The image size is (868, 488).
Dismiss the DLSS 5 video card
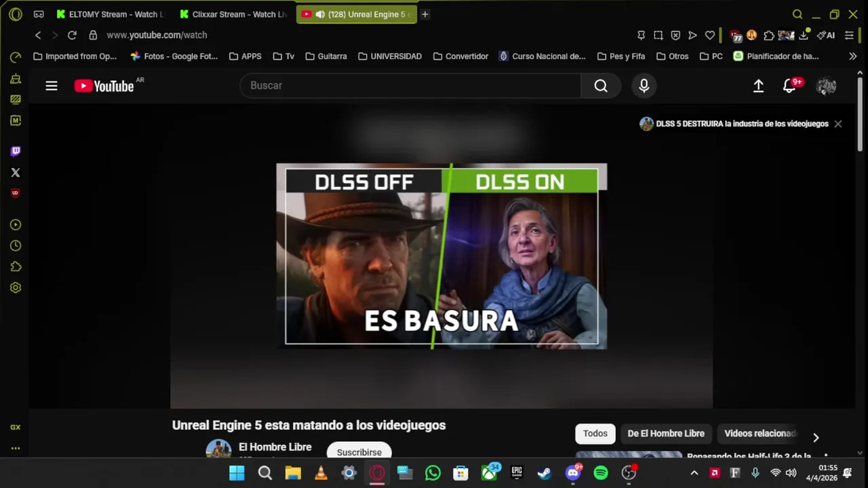click(x=838, y=124)
